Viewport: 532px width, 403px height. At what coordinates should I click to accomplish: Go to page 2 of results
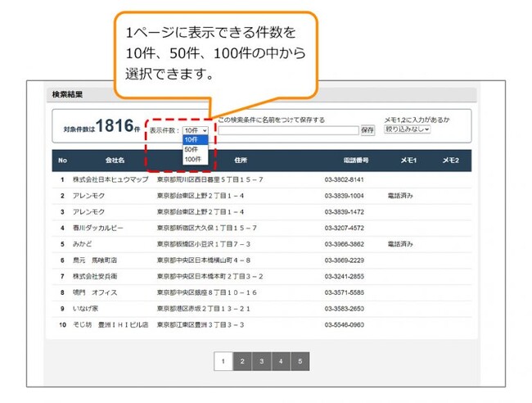[x=241, y=360]
